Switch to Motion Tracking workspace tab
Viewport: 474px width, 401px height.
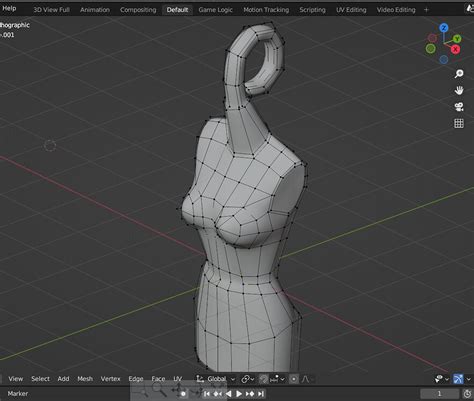coord(266,10)
